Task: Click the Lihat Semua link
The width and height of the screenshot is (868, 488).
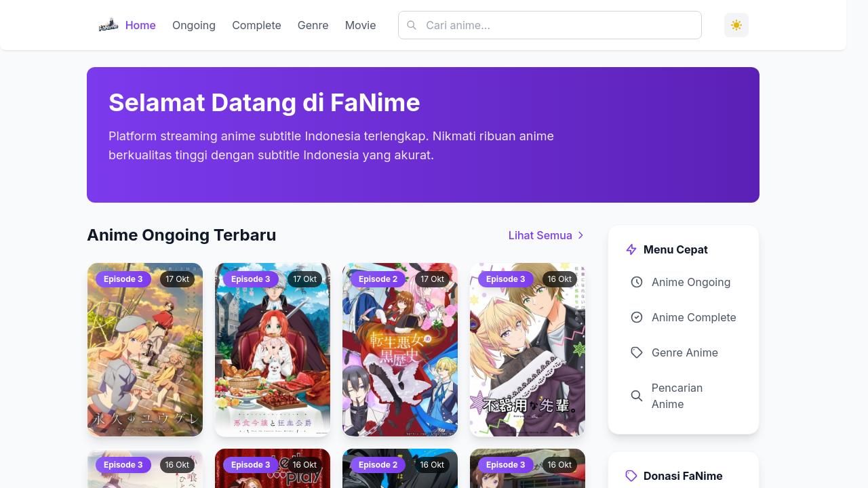Action: click(x=540, y=235)
